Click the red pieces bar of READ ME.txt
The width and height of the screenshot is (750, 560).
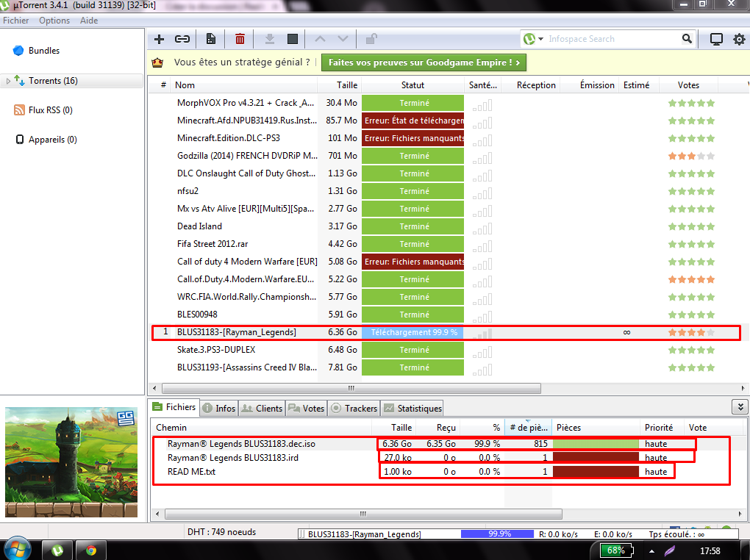click(596, 472)
